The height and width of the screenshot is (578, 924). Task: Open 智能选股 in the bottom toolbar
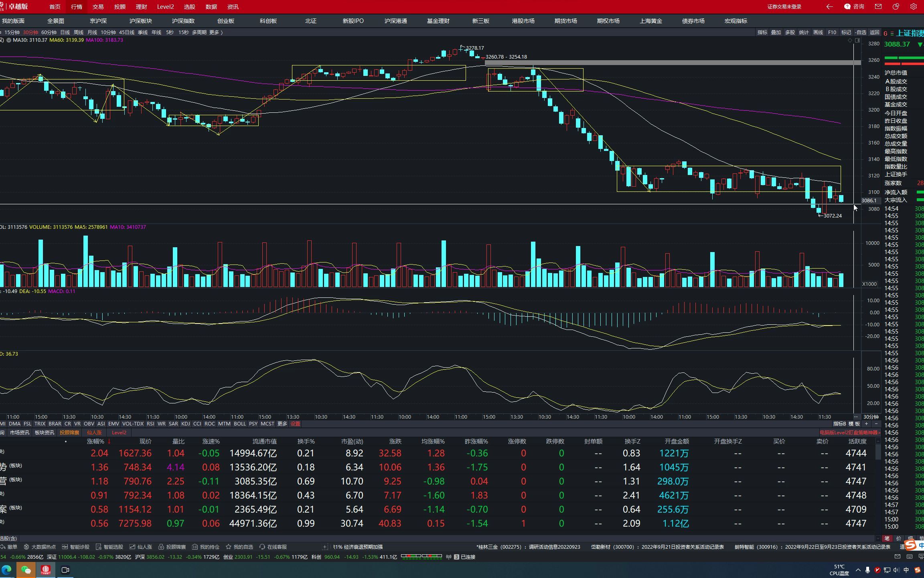109,547
